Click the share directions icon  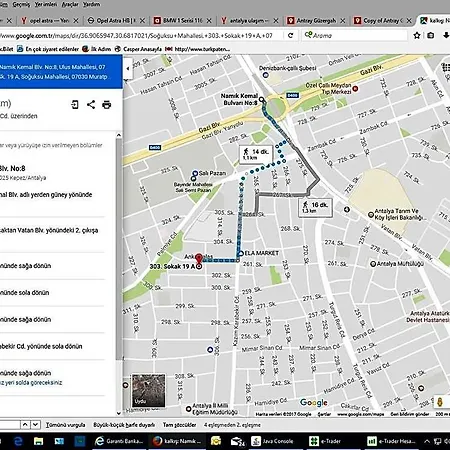point(91,105)
